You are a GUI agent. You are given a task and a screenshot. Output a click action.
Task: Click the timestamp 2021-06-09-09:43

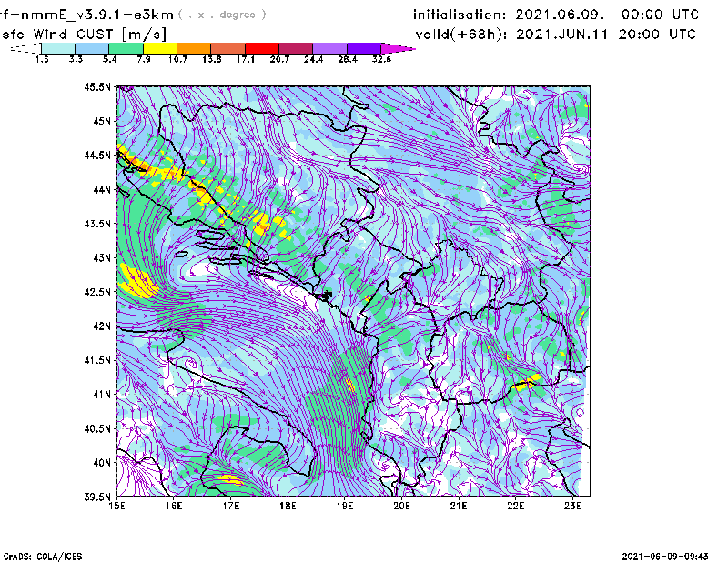click(x=665, y=557)
